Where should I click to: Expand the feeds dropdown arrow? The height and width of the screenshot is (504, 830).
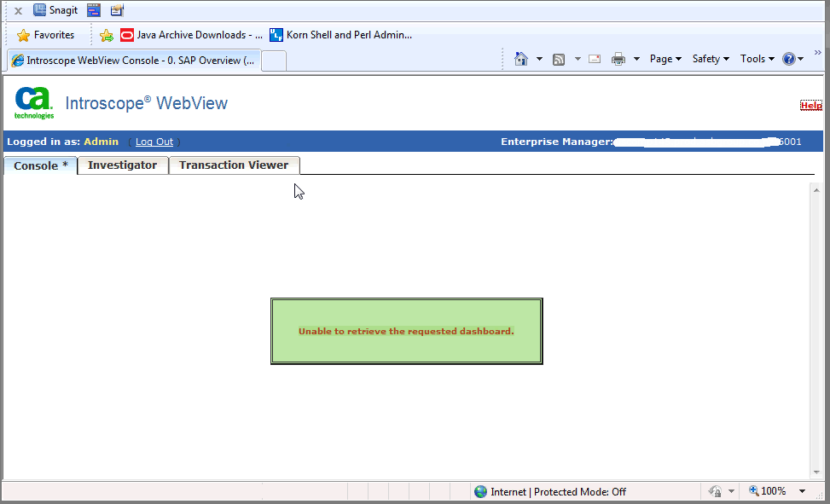[x=578, y=59]
